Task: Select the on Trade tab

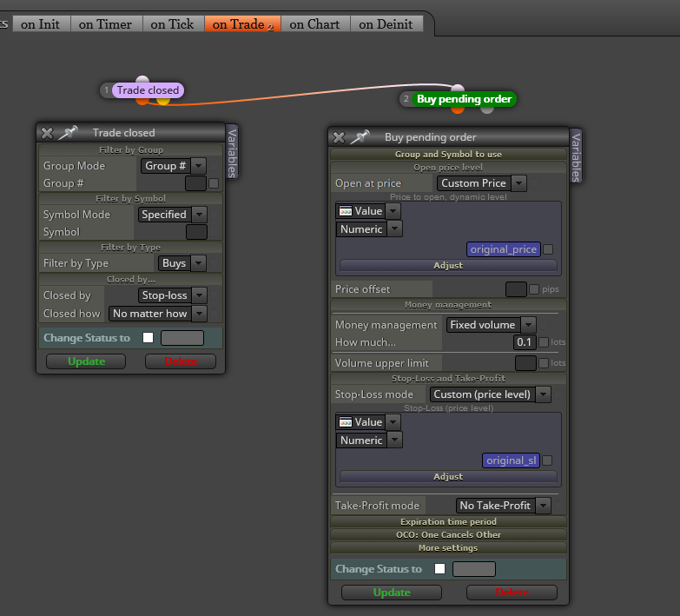Action: (x=243, y=24)
